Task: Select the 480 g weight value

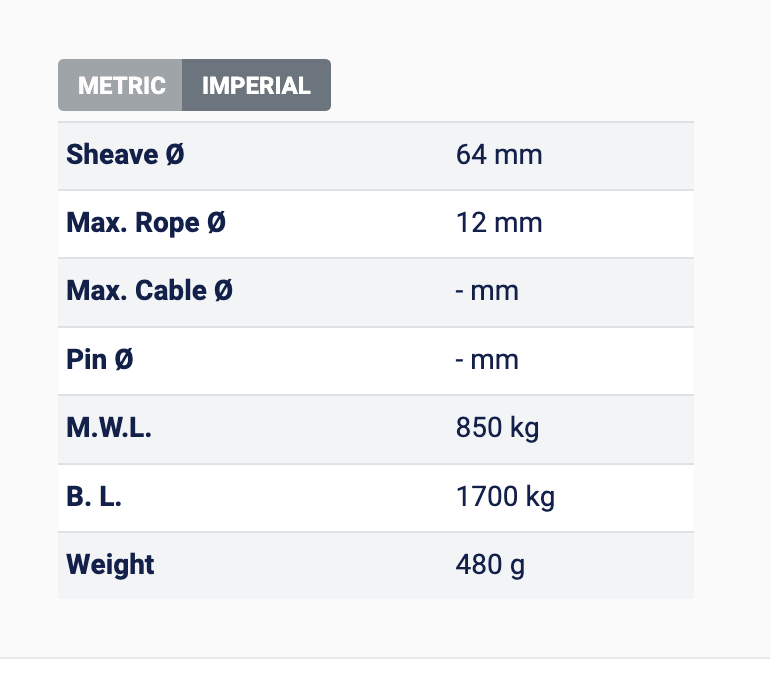Action: point(490,564)
